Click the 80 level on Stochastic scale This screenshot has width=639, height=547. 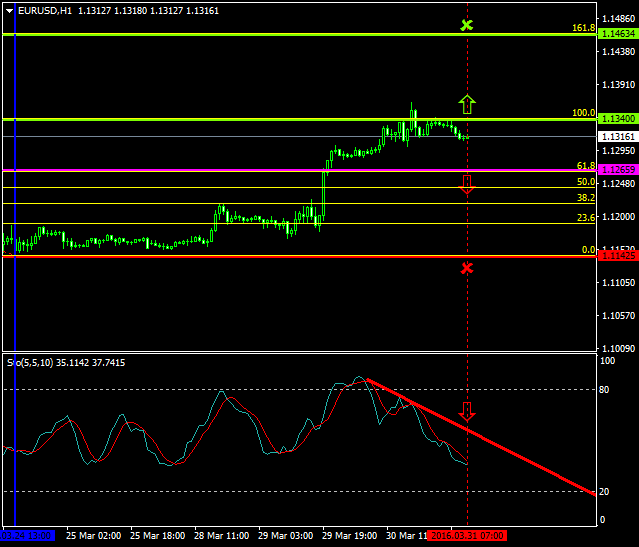click(x=603, y=388)
